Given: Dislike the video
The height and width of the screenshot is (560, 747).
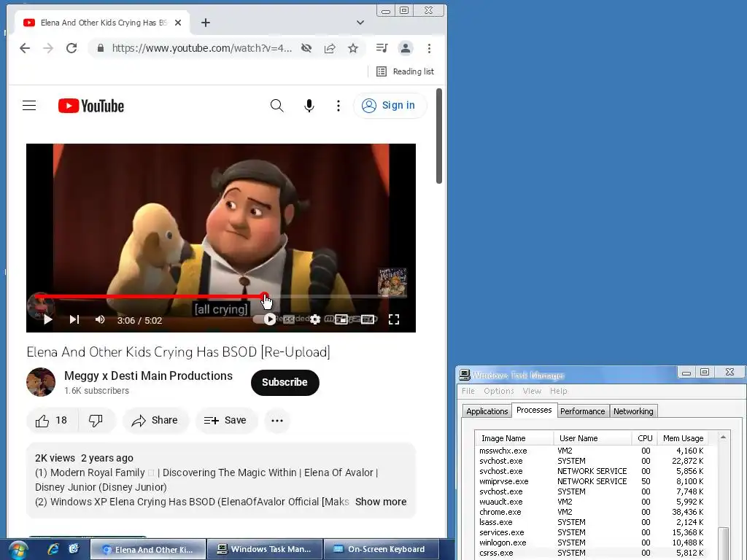Looking at the screenshot, I should 96,421.
